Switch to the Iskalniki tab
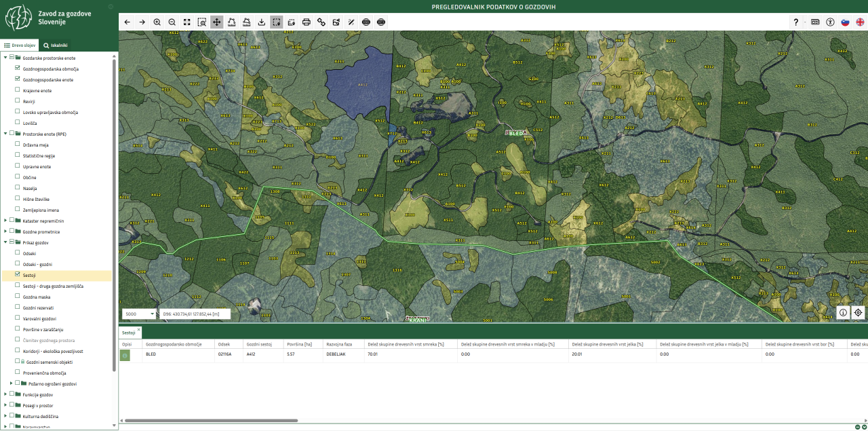This screenshot has width=868, height=431. point(56,45)
